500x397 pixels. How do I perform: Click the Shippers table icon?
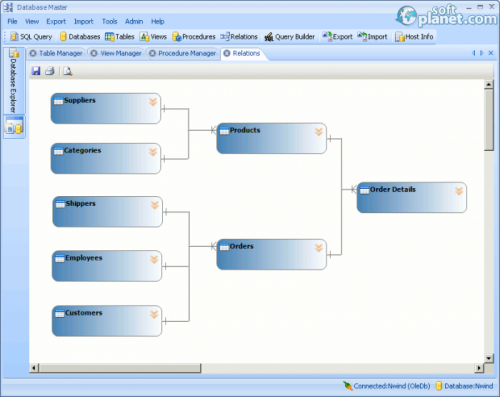click(60, 204)
